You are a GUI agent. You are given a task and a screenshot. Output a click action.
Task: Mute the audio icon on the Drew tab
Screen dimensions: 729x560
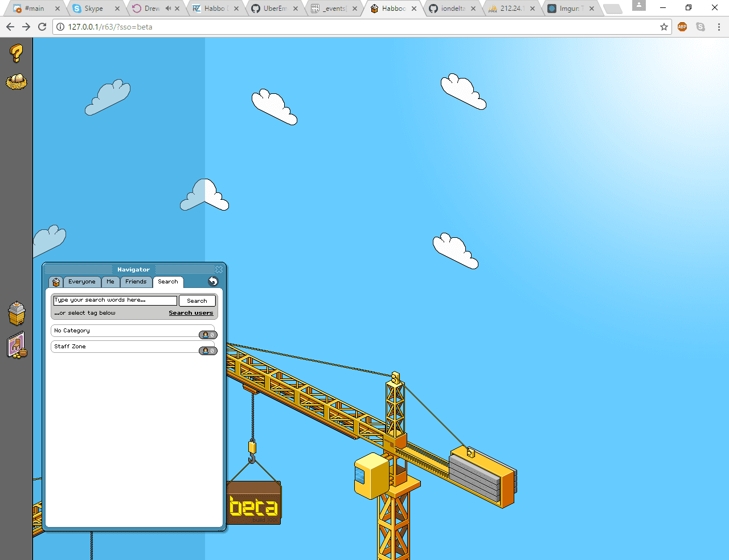pos(168,9)
